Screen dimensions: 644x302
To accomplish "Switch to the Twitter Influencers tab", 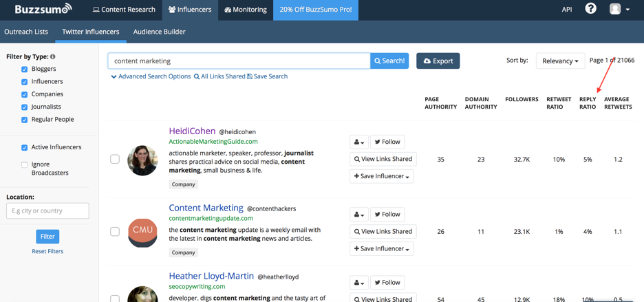I will (91, 32).
